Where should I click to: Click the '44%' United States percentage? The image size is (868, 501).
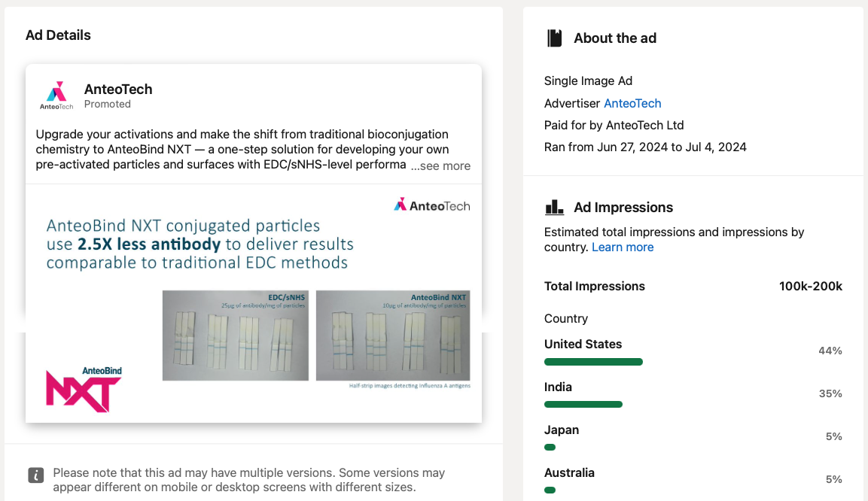point(830,351)
